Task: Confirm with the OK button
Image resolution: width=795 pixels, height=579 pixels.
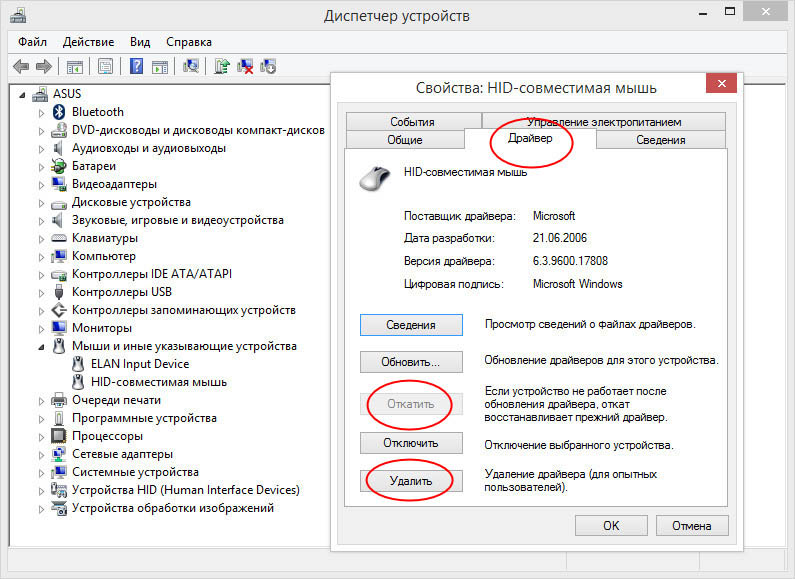Action: (611, 526)
